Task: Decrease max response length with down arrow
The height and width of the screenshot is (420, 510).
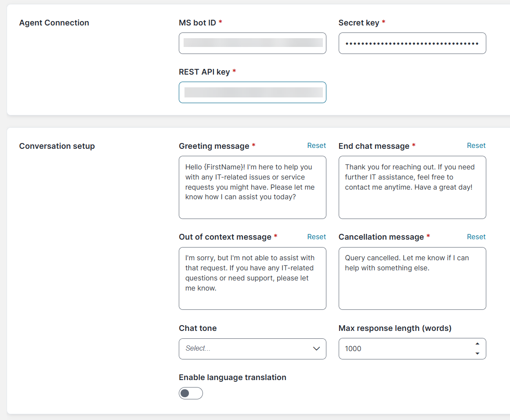Action: coord(477,353)
